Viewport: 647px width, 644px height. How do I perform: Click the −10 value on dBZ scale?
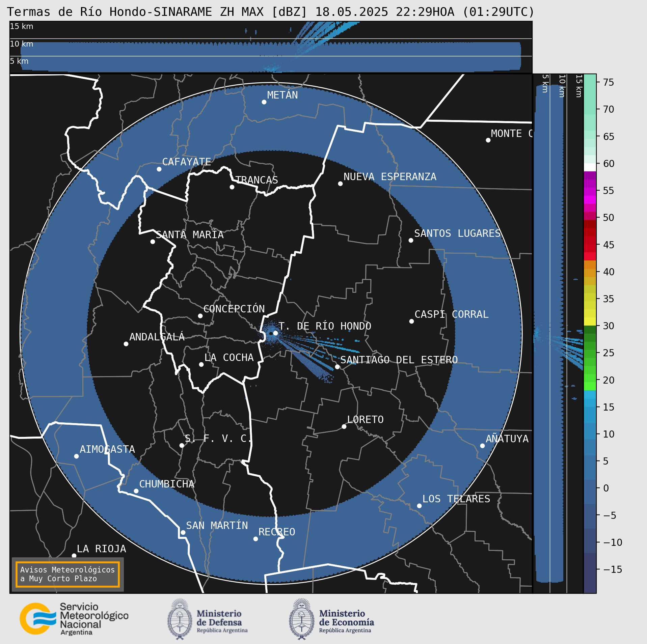613,542
